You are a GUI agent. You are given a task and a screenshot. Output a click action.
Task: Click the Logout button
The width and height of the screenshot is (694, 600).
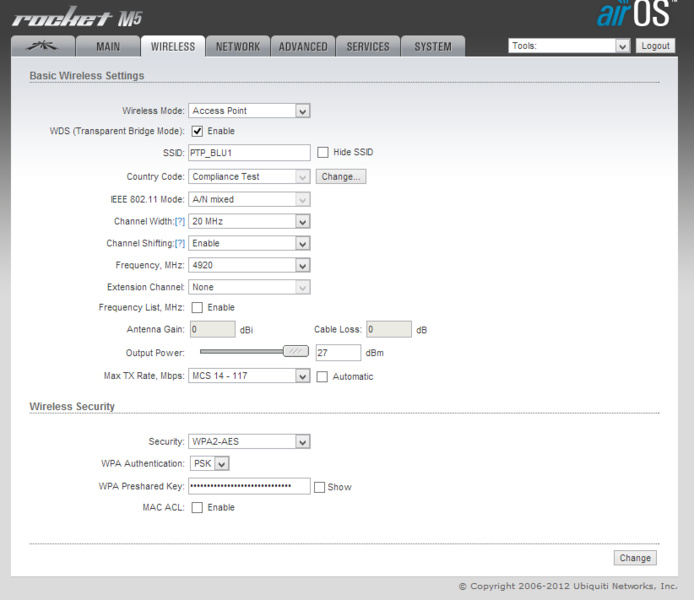point(655,46)
